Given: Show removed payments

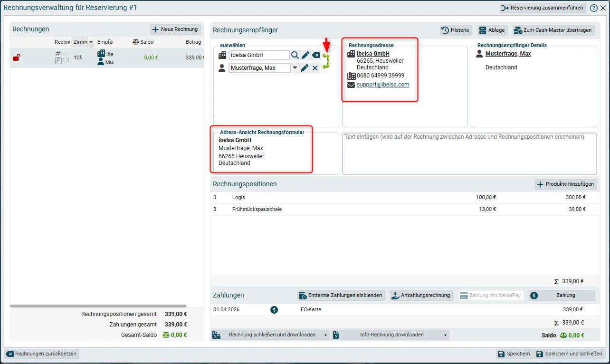Looking at the screenshot, I should click(341, 296).
